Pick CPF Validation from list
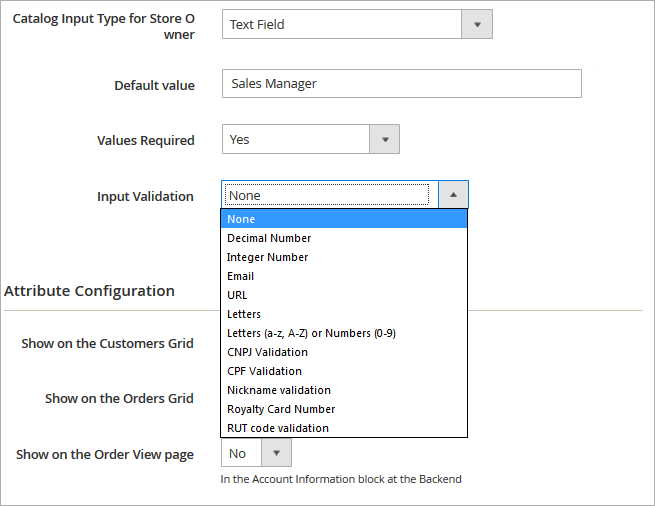This screenshot has height=506, width=655. pos(264,371)
